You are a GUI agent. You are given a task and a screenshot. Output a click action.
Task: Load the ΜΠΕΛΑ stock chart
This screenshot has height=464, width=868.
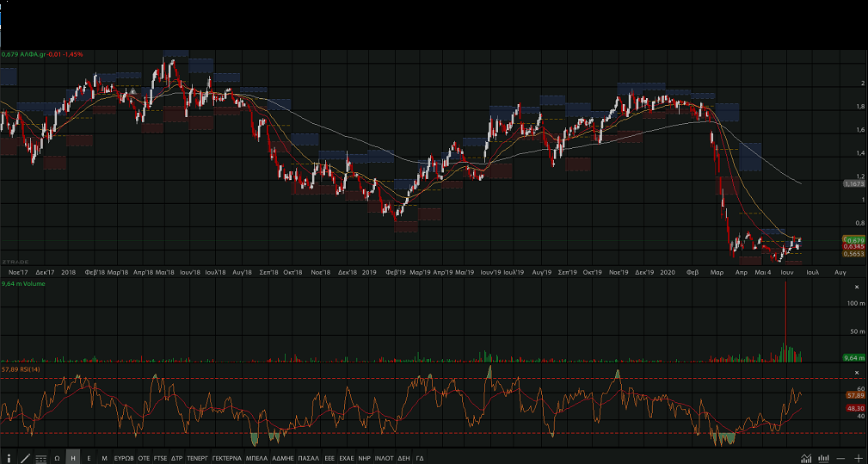[x=256, y=458]
